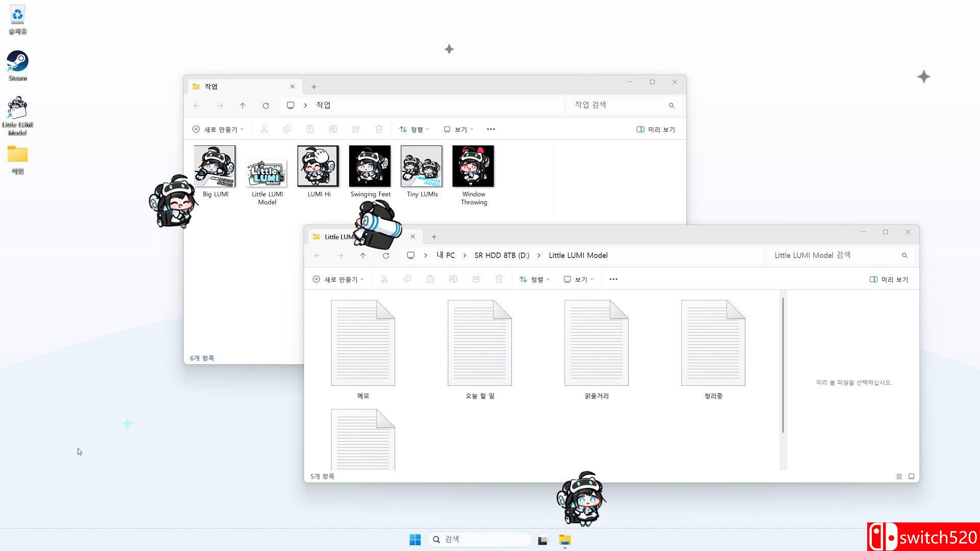Open more options (…) in Little LUMI Model window
Screen dimensions: 980x551
614,279
